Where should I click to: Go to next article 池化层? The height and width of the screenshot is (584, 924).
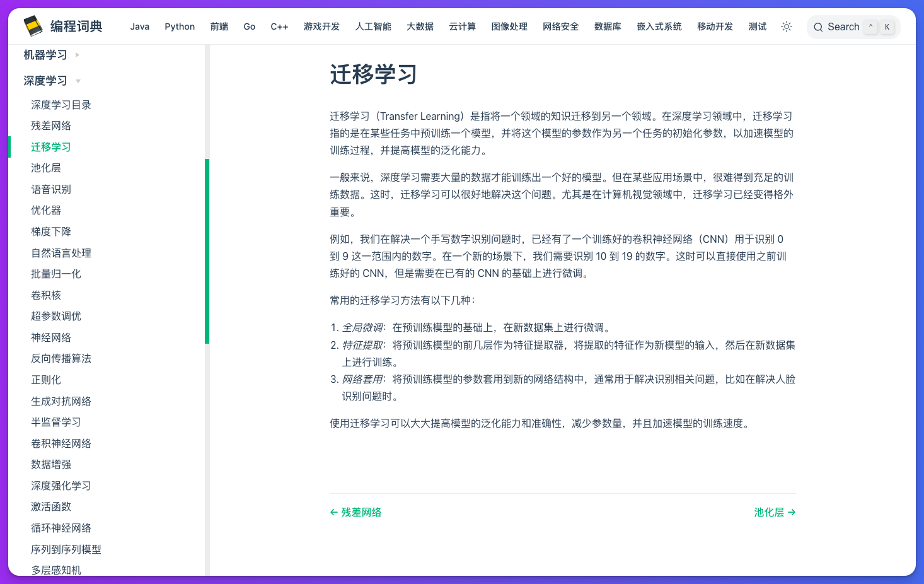[x=774, y=512]
